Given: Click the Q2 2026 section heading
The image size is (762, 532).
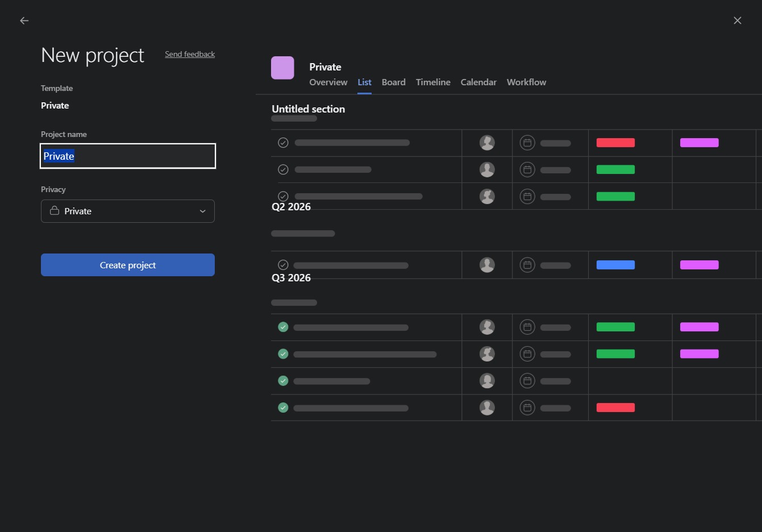Looking at the screenshot, I should [x=292, y=207].
